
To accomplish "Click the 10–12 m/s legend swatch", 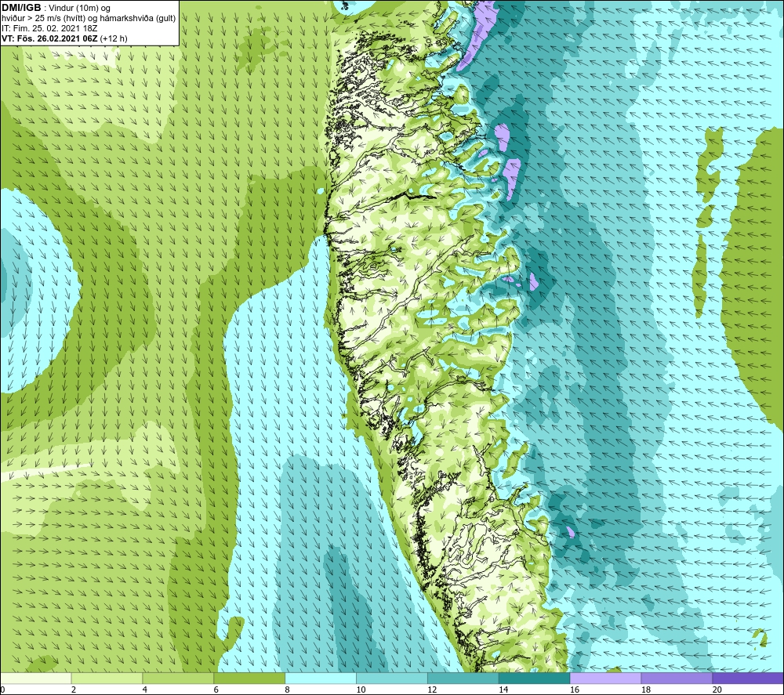I will pyautogui.click(x=391, y=678).
